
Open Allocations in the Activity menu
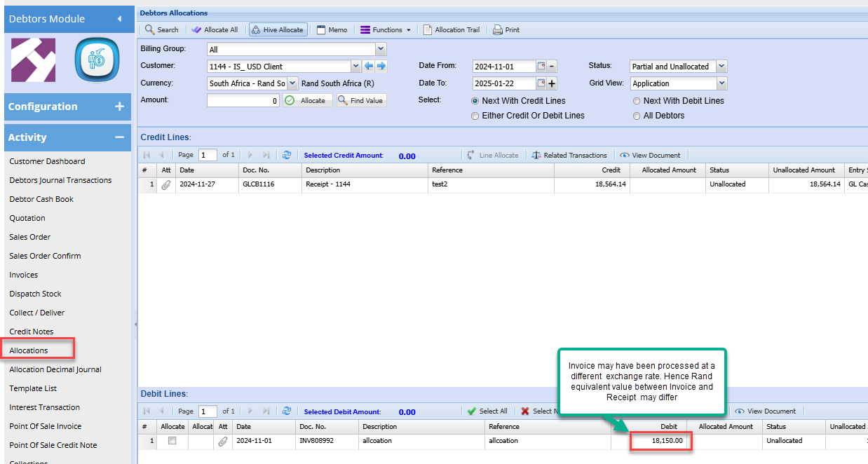[29, 350]
